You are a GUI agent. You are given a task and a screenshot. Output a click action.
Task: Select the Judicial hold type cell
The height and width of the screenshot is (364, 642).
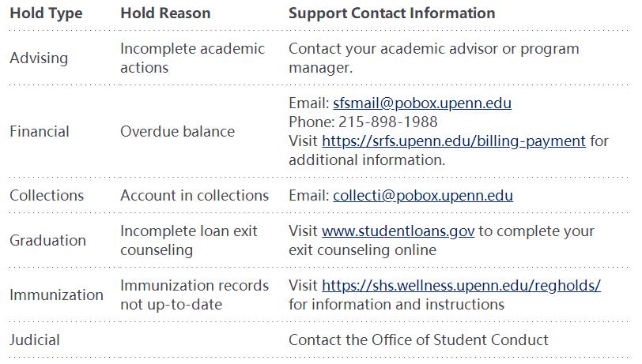pos(35,340)
